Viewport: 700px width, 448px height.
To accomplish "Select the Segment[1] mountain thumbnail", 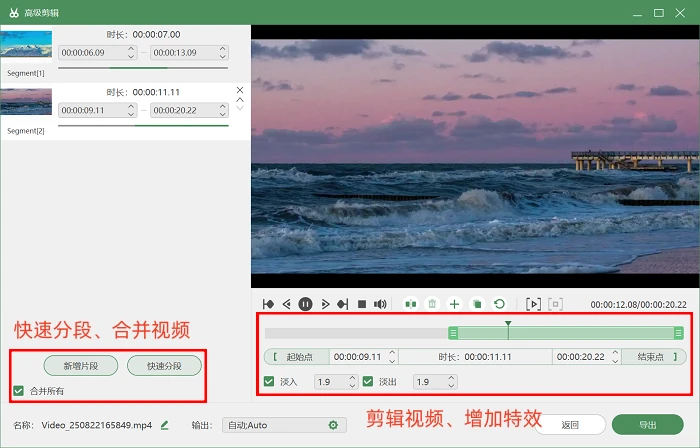I will tap(26, 43).
